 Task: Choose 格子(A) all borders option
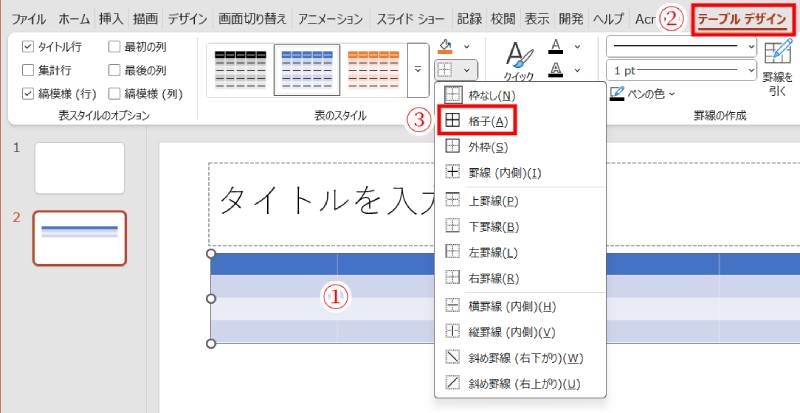click(520, 121)
